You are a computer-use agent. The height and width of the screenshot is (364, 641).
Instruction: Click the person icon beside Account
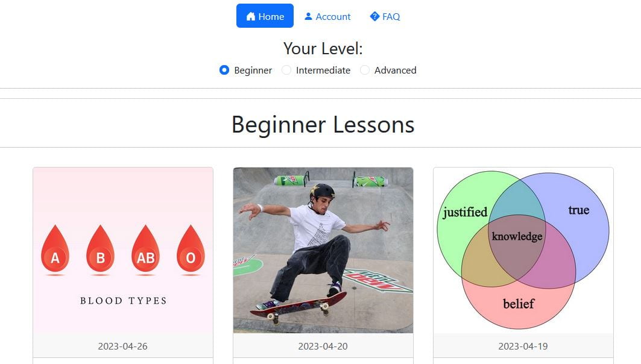308,16
